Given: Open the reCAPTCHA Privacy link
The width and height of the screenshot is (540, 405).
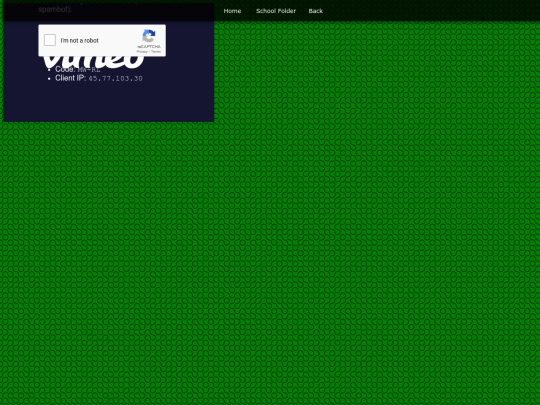Looking at the screenshot, I should tap(142, 52).
